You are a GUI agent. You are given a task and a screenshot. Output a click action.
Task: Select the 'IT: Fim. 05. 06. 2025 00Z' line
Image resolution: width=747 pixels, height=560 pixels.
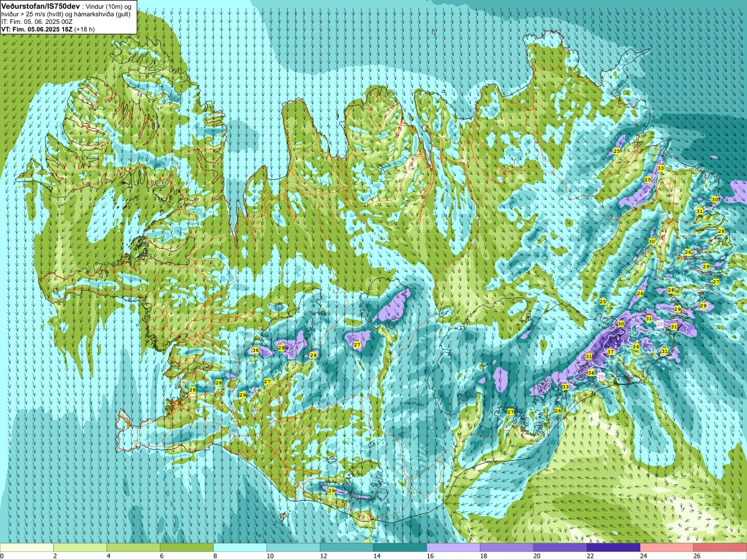[x=37, y=22]
